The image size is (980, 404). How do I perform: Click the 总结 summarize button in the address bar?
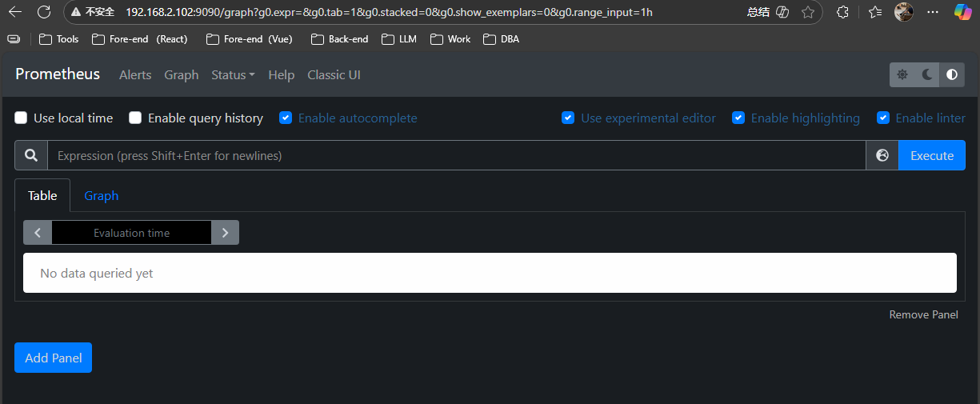tap(758, 12)
